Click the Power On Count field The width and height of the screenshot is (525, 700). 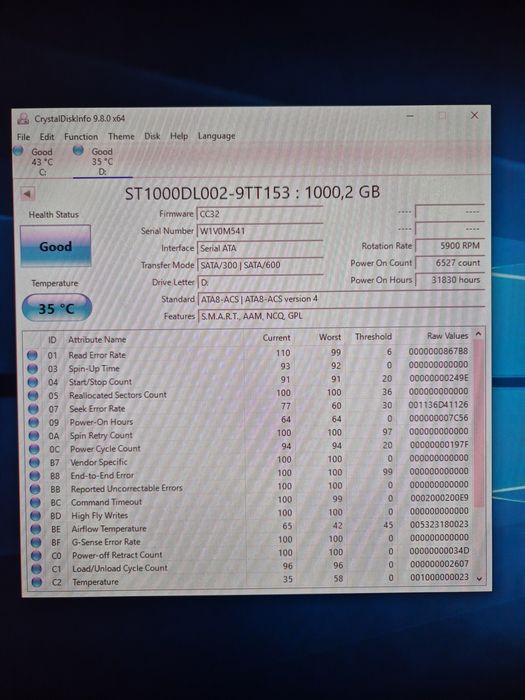point(449,262)
